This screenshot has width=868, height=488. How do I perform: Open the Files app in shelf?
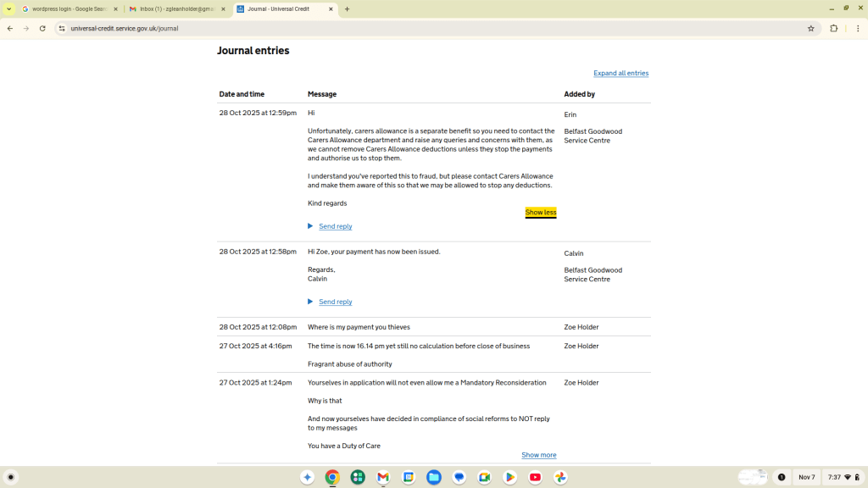coord(434,477)
